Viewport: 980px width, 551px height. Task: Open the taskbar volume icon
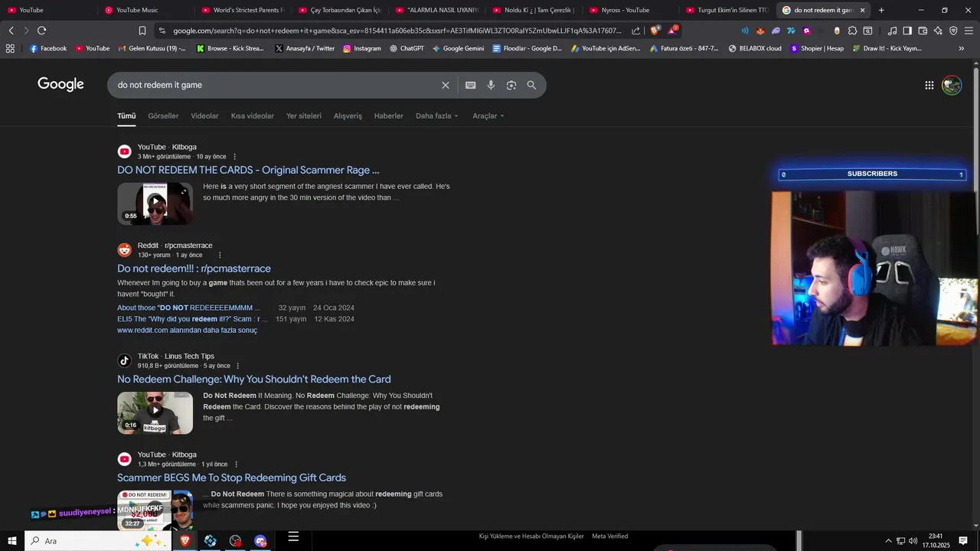(x=913, y=541)
